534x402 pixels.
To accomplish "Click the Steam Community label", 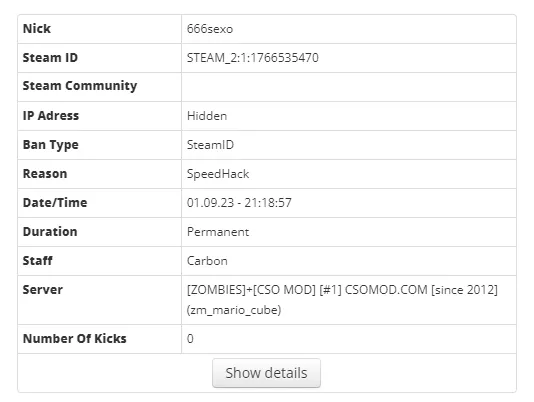I will pyautogui.click(x=80, y=86).
